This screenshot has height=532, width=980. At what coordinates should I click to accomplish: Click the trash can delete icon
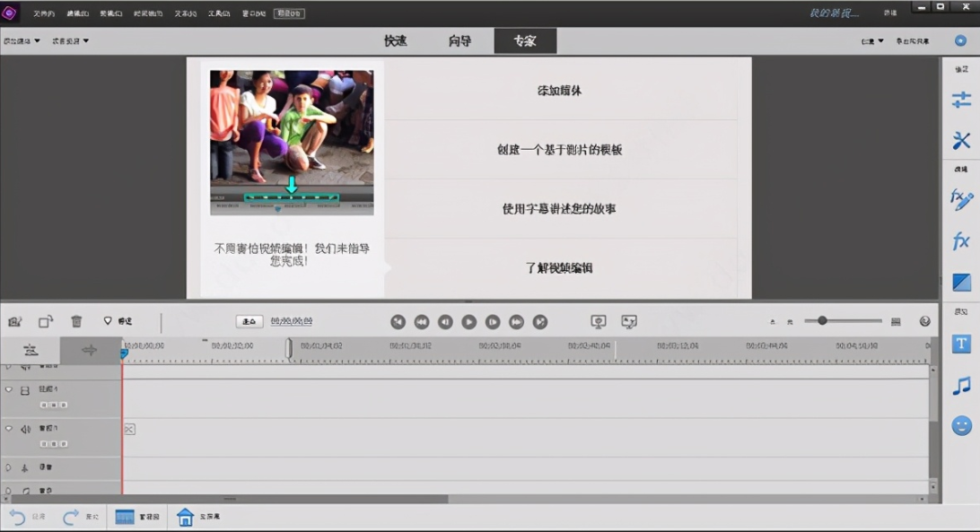(76, 321)
